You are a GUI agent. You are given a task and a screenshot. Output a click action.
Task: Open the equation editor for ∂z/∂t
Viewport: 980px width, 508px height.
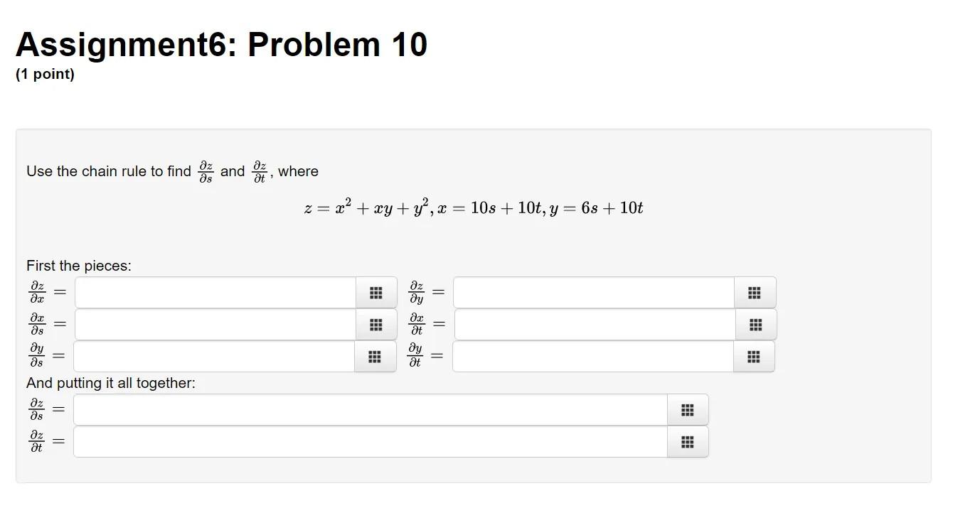point(687,441)
